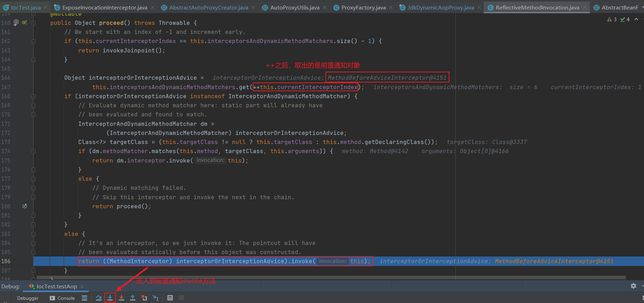Click the Trace Current Stream Chain icon

pyautogui.click(x=181, y=298)
